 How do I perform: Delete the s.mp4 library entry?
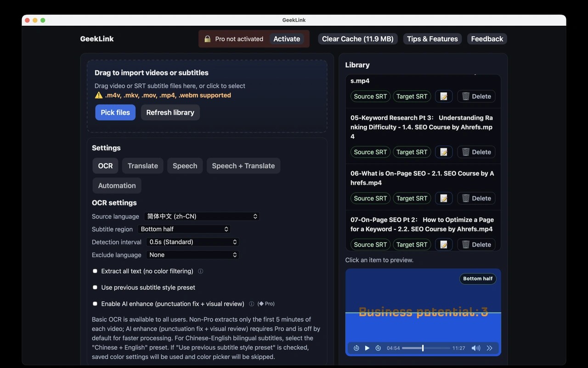tap(476, 96)
